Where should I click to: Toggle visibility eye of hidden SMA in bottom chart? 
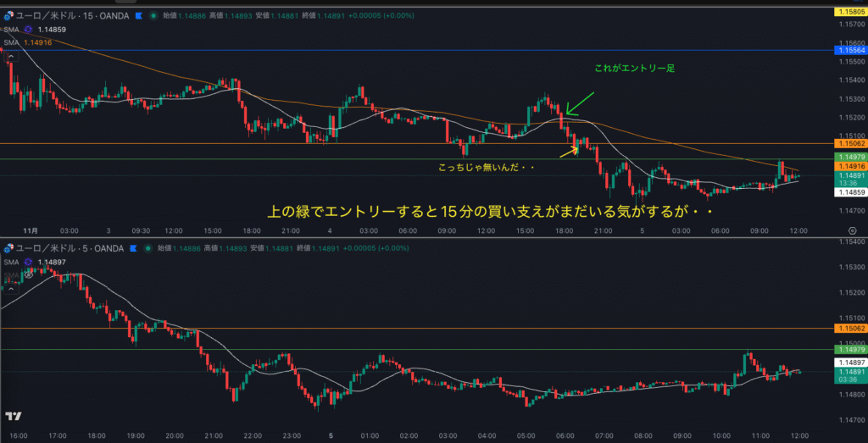click(28, 275)
